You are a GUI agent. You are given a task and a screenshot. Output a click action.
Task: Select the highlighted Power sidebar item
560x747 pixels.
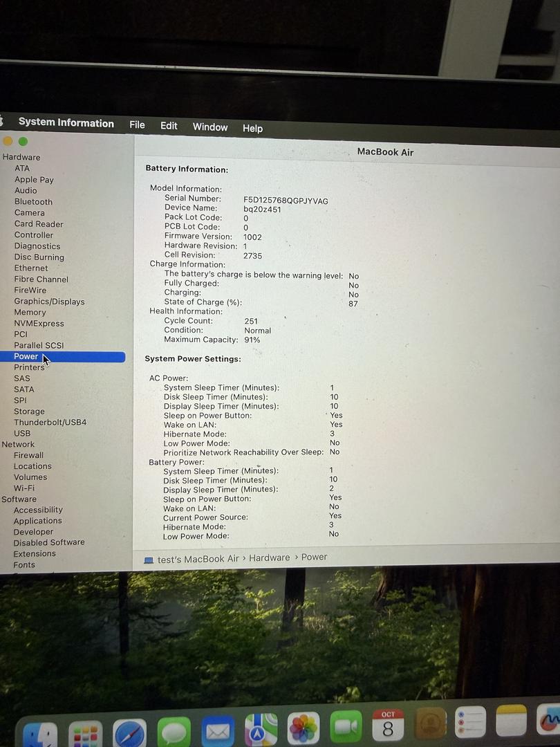[x=62, y=357]
